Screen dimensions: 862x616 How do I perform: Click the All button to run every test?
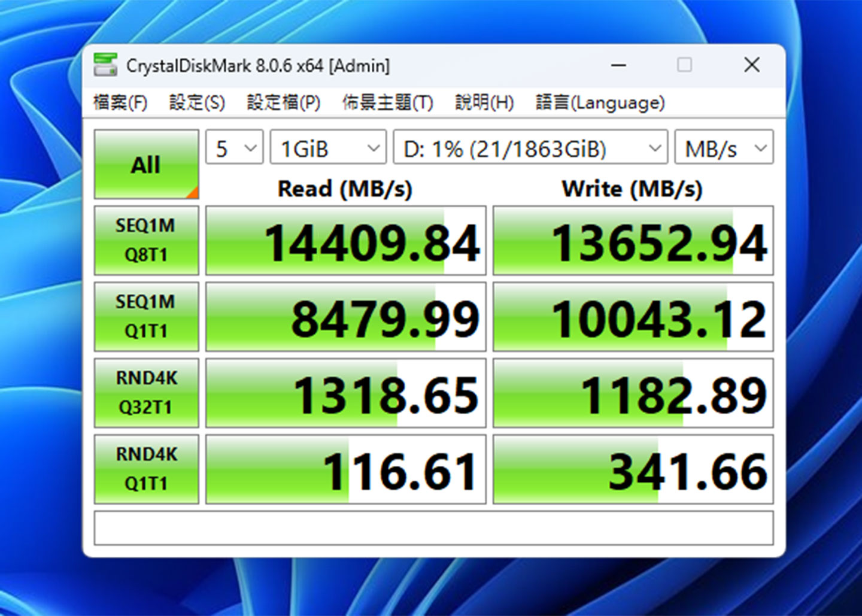pyautogui.click(x=146, y=164)
